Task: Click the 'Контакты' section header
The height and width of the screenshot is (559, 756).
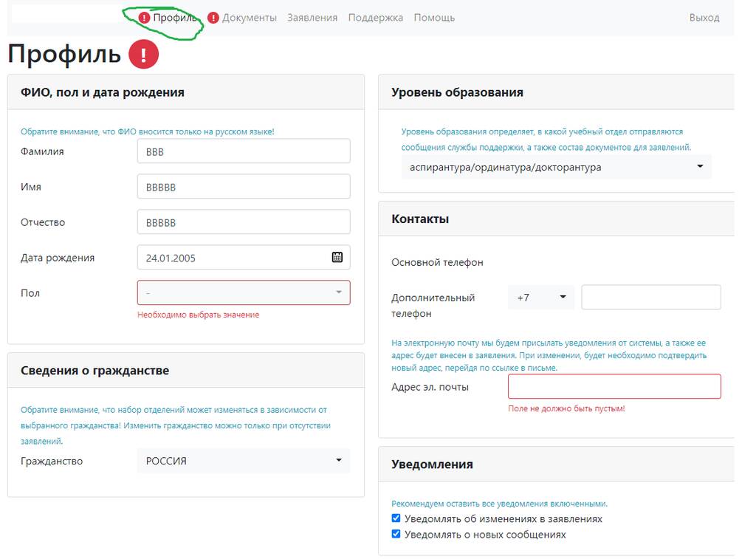Action: [x=420, y=219]
